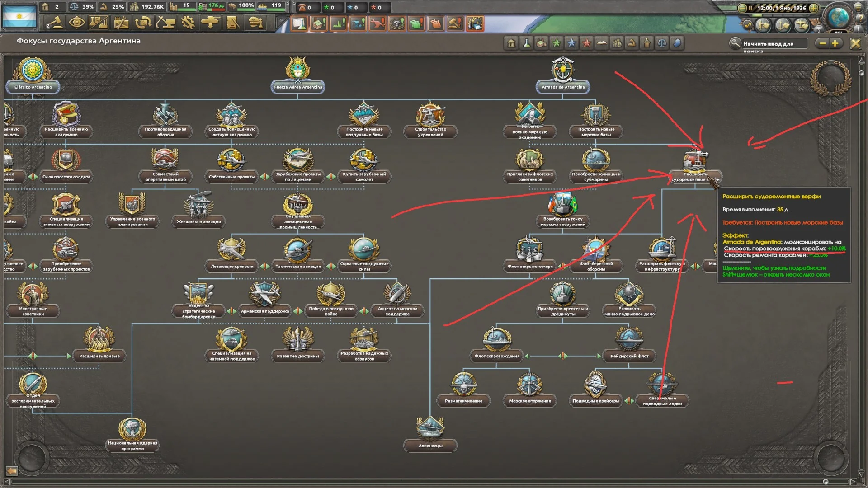This screenshot has width=868, height=488.
Task: Toggle balance scales focus filter
Action: click(662, 43)
